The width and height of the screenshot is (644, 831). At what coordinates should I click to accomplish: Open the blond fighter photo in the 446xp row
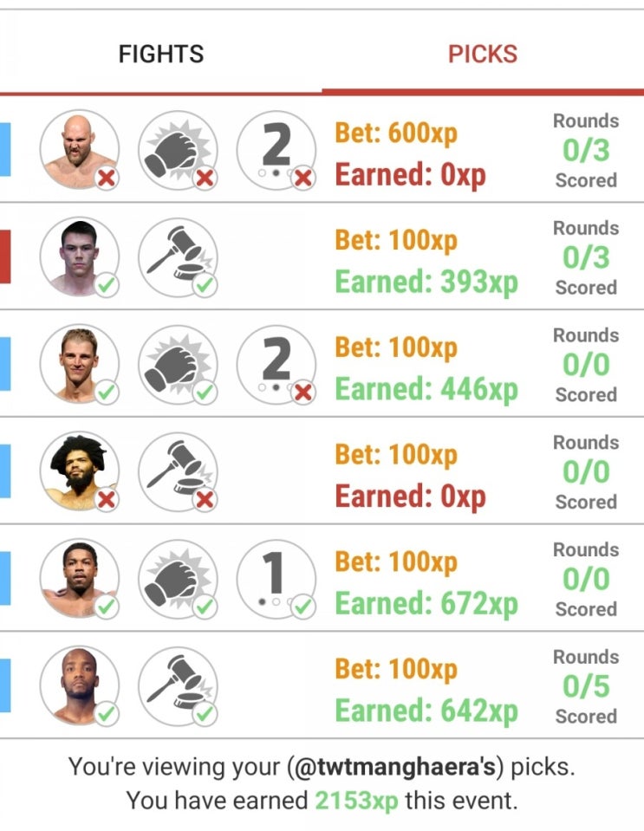click(x=80, y=365)
